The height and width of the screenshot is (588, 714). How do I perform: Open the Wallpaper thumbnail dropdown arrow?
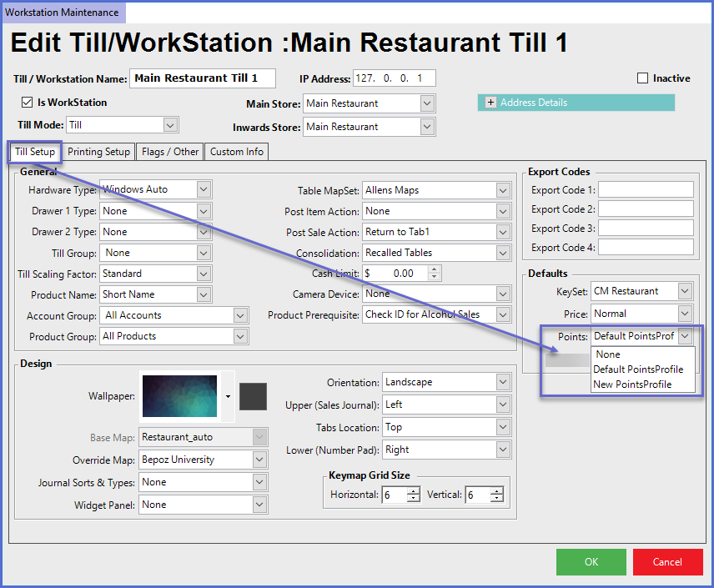[x=228, y=396]
